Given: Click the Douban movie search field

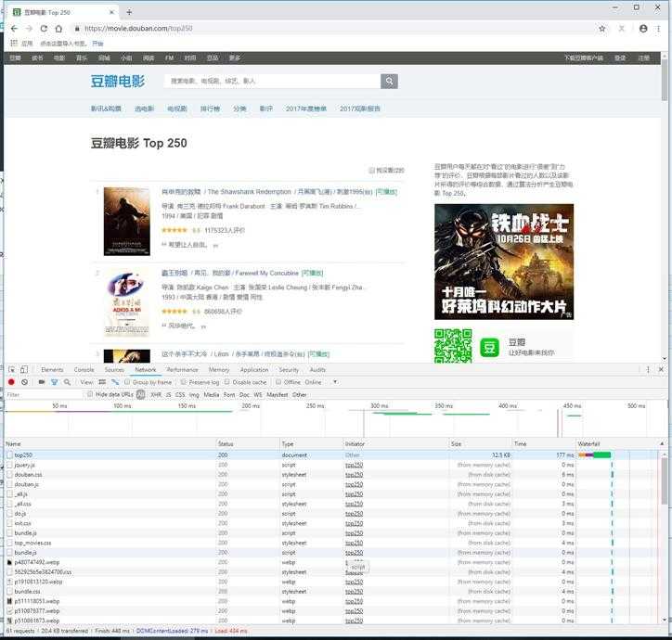Looking at the screenshot, I should (272, 81).
